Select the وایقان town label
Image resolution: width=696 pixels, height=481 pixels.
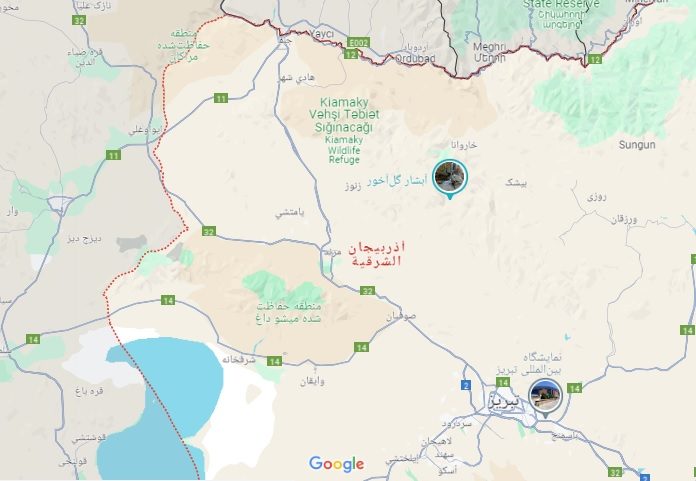(312, 381)
